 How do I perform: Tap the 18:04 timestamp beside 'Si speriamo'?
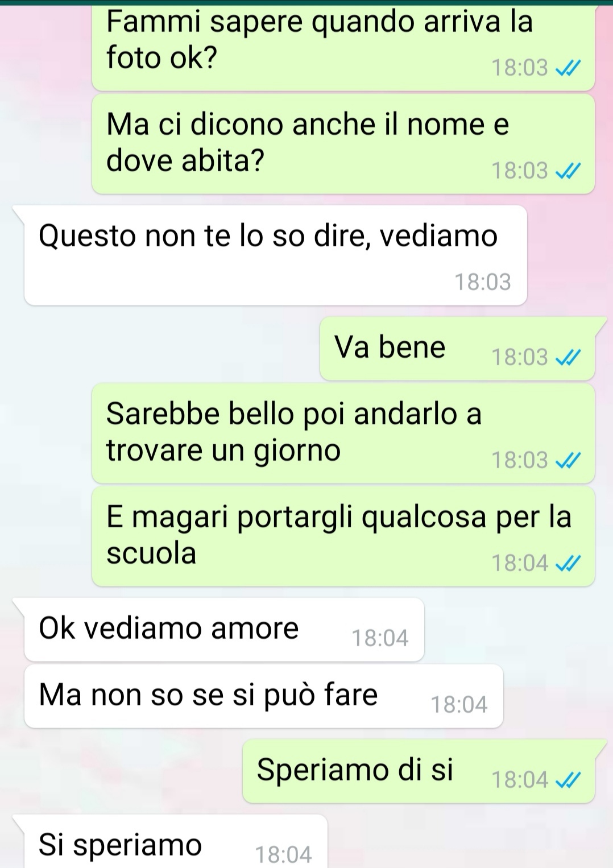[284, 854]
